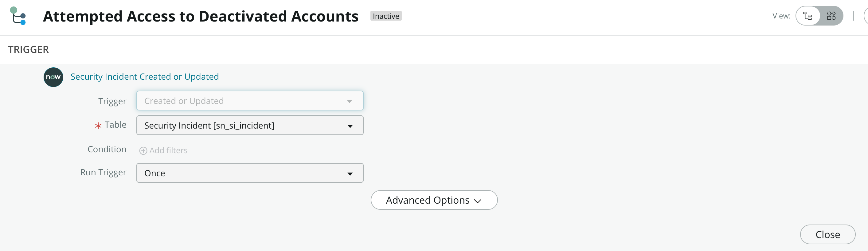Click the Advanced Options chevron
868x251 pixels.
click(478, 201)
